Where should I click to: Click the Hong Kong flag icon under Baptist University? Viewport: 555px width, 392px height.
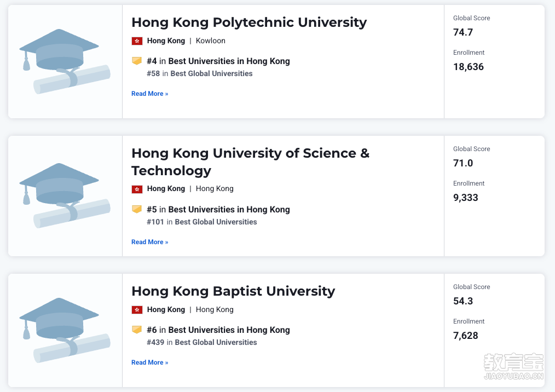click(x=137, y=310)
